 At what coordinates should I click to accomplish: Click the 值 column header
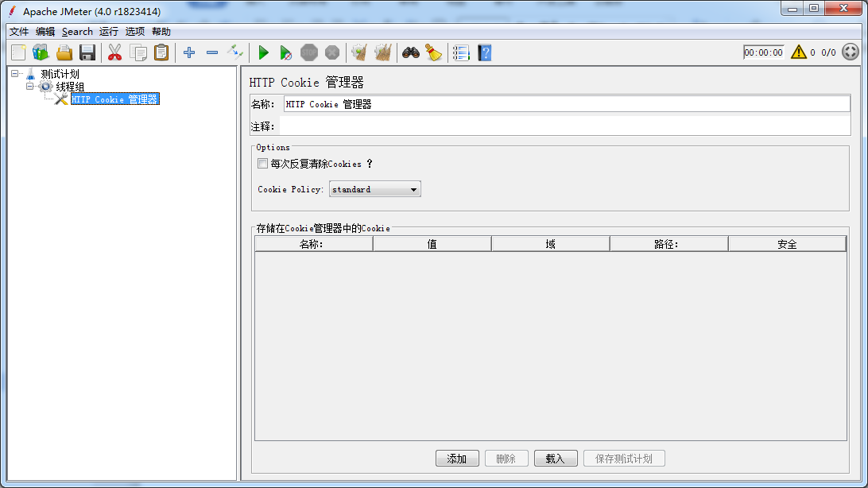pos(432,244)
